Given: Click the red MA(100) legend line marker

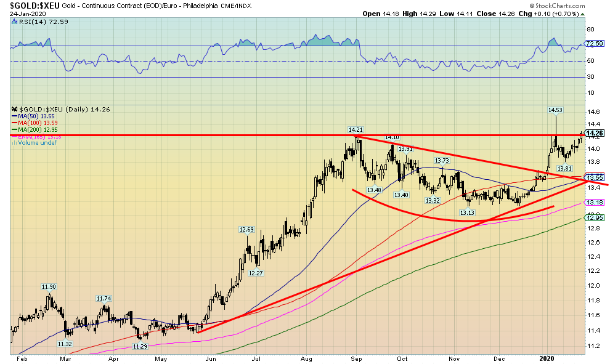Looking at the screenshot, I should click(15, 123).
